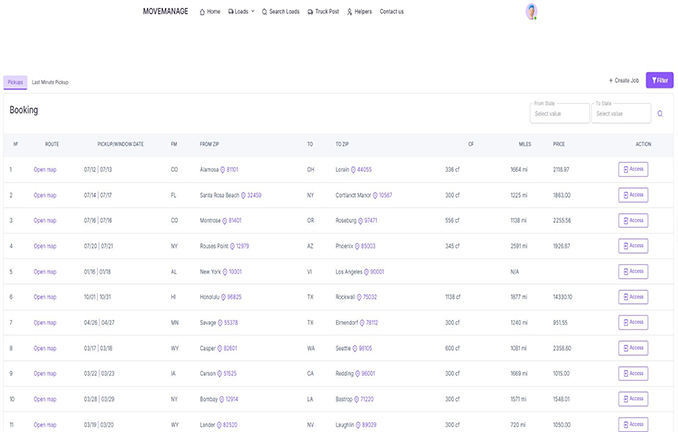The height and width of the screenshot is (432, 678).
Task: Expand the Loads dropdown menu
Action: [241, 12]
